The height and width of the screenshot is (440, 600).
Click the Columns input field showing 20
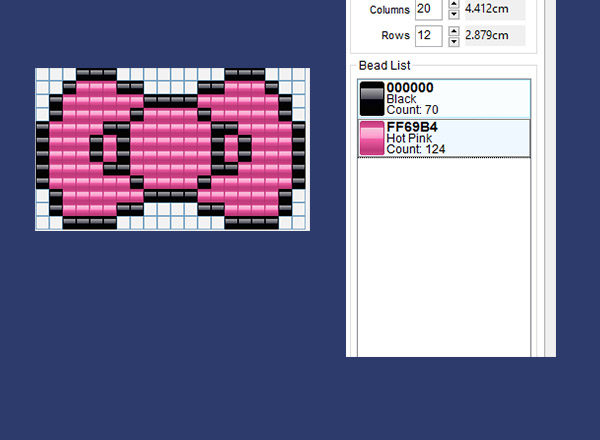coord(429,9)
